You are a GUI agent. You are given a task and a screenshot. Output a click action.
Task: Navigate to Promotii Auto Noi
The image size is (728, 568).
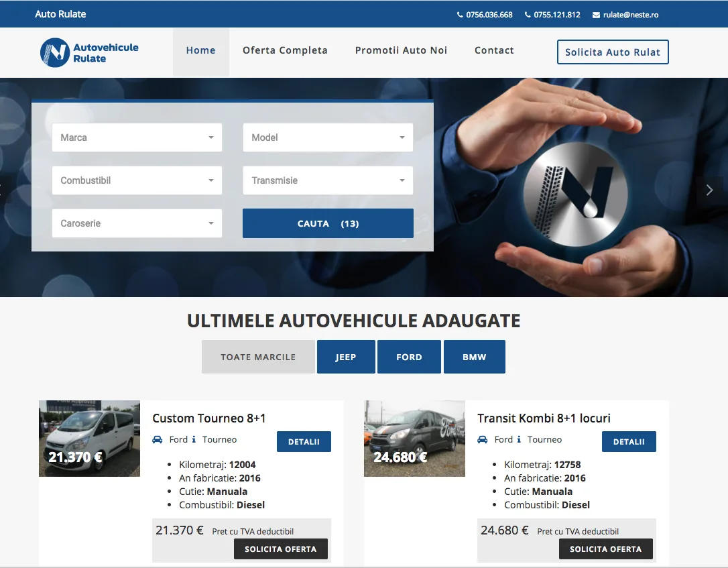point(401,50)
